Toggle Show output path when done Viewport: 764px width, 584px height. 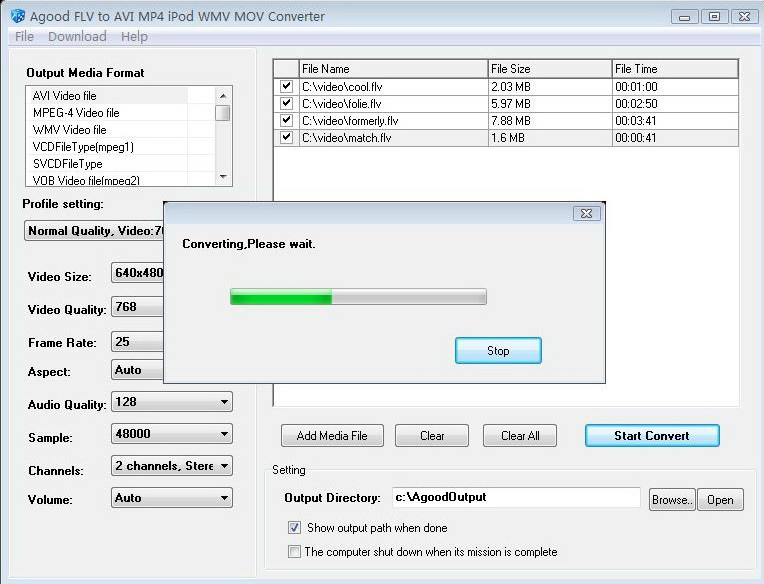(294, 527)
